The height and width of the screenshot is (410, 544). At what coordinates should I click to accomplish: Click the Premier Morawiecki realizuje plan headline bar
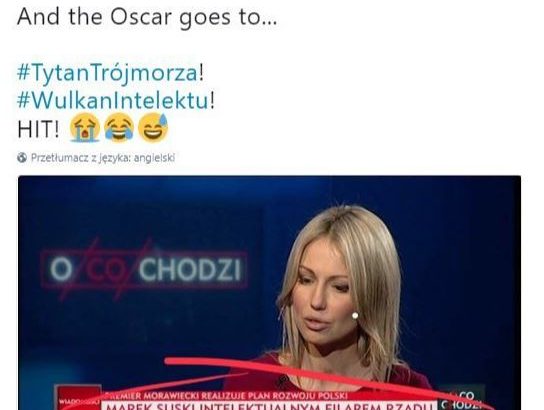[x=226, y=396]
